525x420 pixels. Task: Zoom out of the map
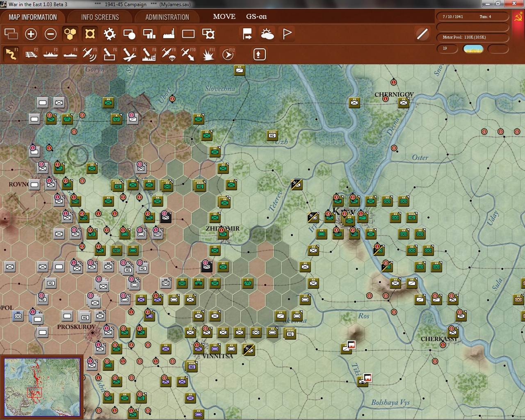click(x=50, y=34)
